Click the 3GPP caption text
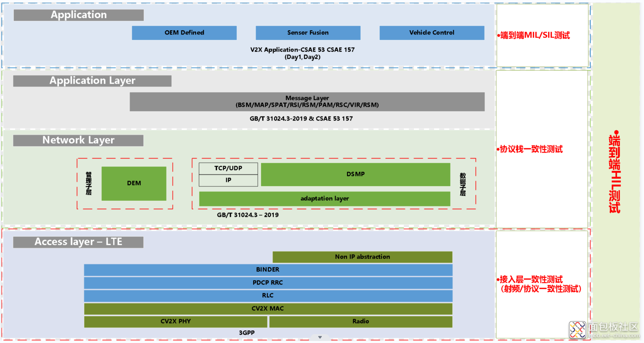 247,333
